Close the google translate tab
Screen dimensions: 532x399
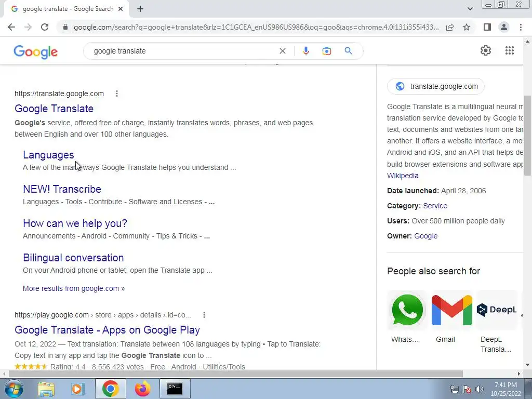point(121,9)
